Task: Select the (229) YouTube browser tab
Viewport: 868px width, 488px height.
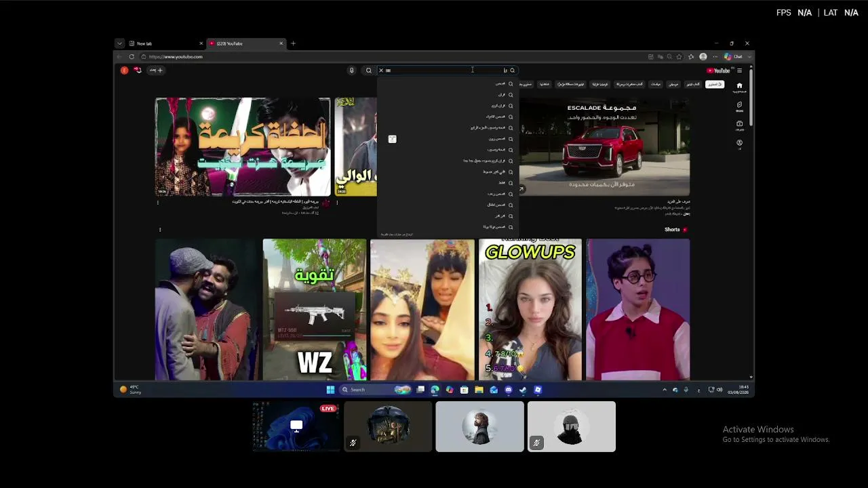Action: point(246,43)
